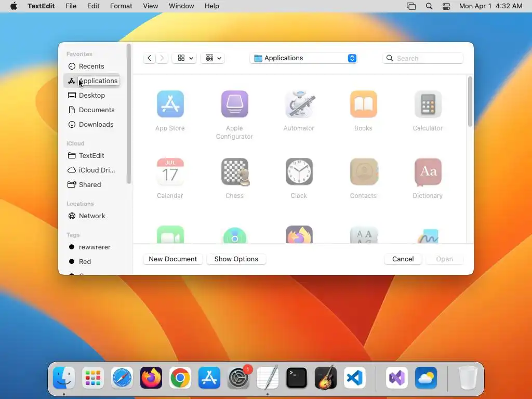Click the sidebar vertical scrollbar

[129, 114]
